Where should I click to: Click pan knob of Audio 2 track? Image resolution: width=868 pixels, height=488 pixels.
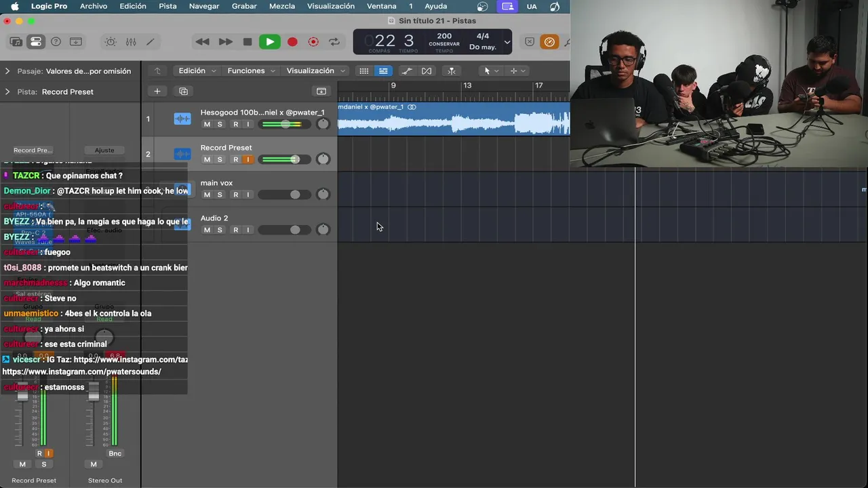pos(323,230)
